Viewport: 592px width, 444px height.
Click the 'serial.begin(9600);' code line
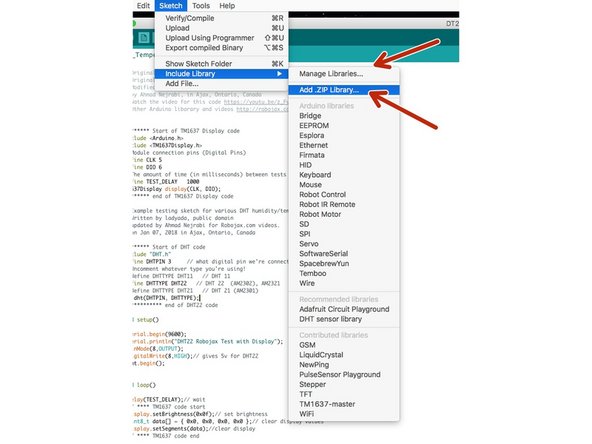tap(160, 334)
